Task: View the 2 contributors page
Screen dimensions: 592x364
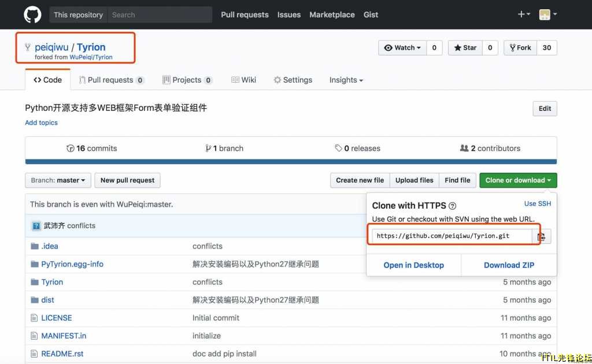Action: click(x=490, y=148)
